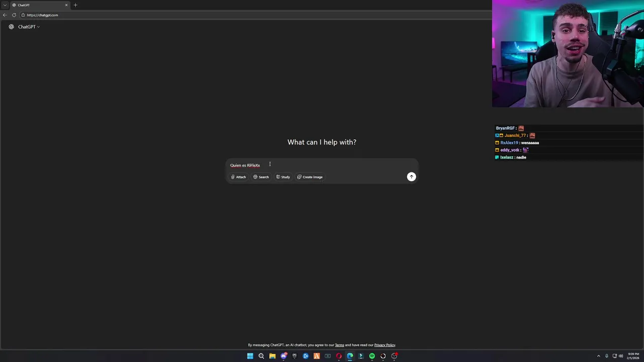Reload the page with the refresh icon
644x362 pixels.
click(x=14, y=15)
